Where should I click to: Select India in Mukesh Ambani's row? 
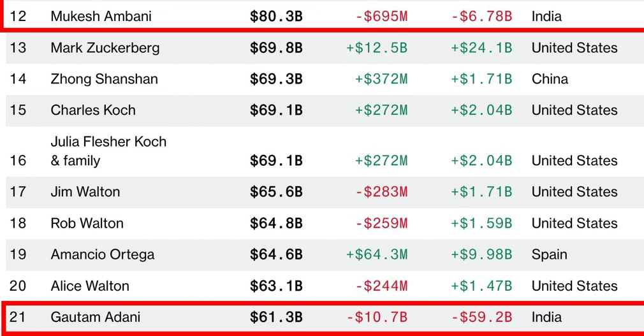point(546,16)
